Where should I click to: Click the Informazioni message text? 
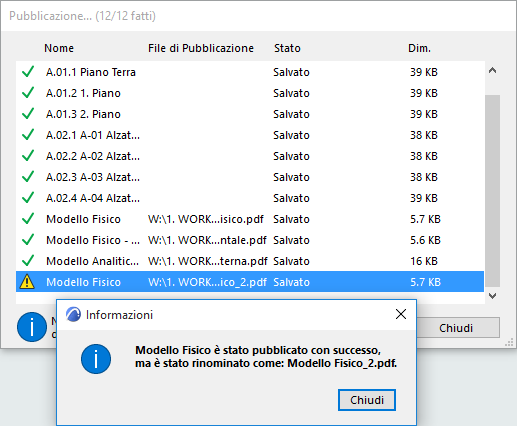click(266, 356)
